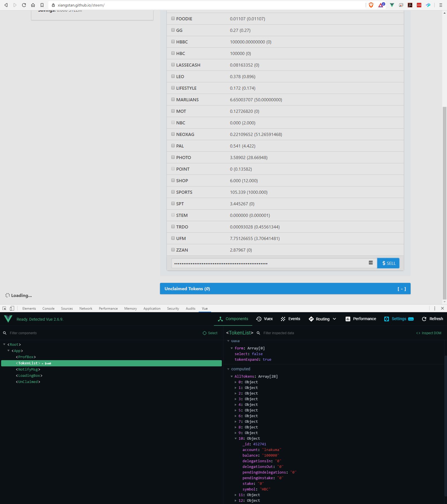Select ProfBox in the component tree
The width and height of the screenshot is (447, 504).
click(x=26, y=357)
